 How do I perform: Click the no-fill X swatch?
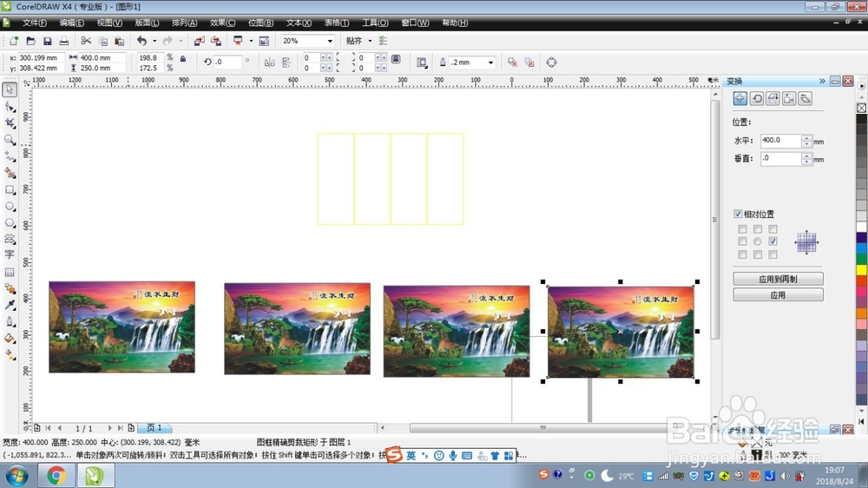click(861, 108)
